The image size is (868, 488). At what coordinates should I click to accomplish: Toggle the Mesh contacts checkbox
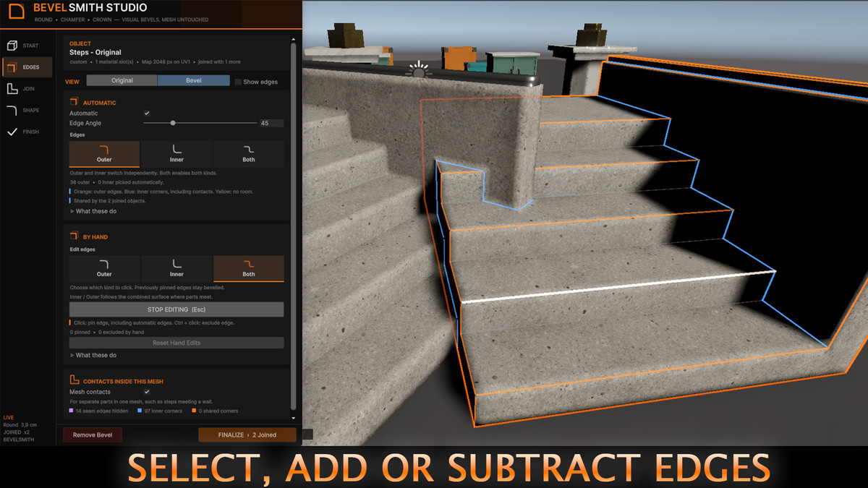147,392
